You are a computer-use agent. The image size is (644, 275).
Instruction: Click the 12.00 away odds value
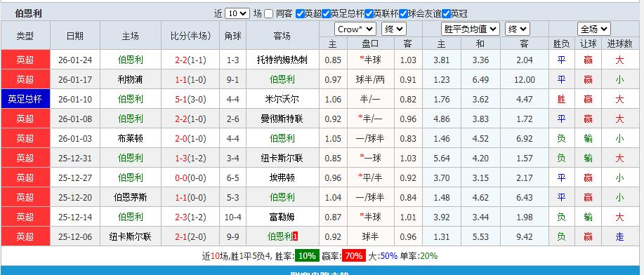click(525, 80)
